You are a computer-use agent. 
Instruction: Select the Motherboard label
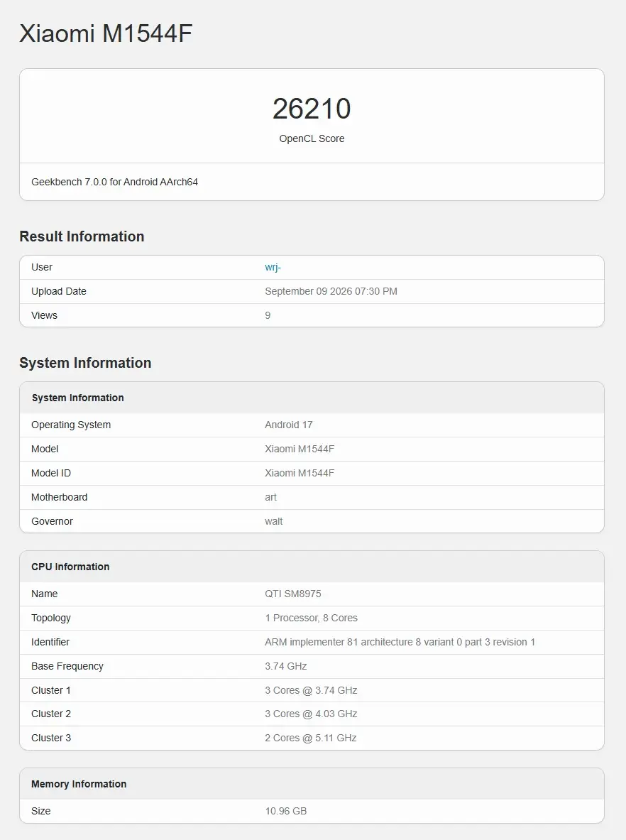[x=60, y=497]
